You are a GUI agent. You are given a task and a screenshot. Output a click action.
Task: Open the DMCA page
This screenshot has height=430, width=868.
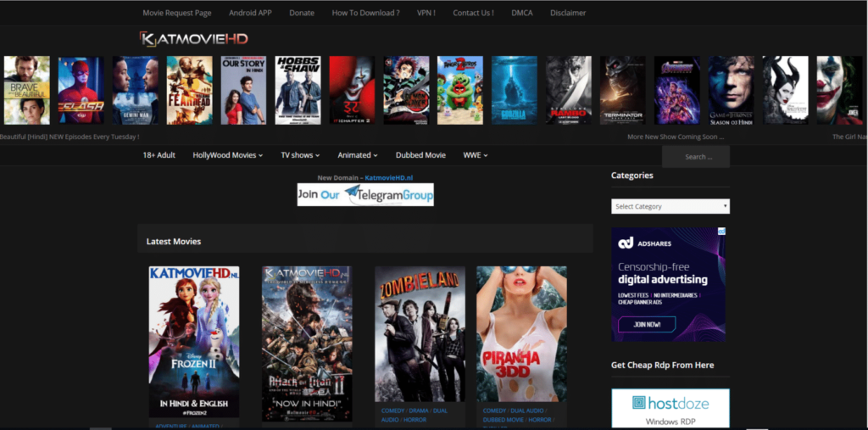522,13
